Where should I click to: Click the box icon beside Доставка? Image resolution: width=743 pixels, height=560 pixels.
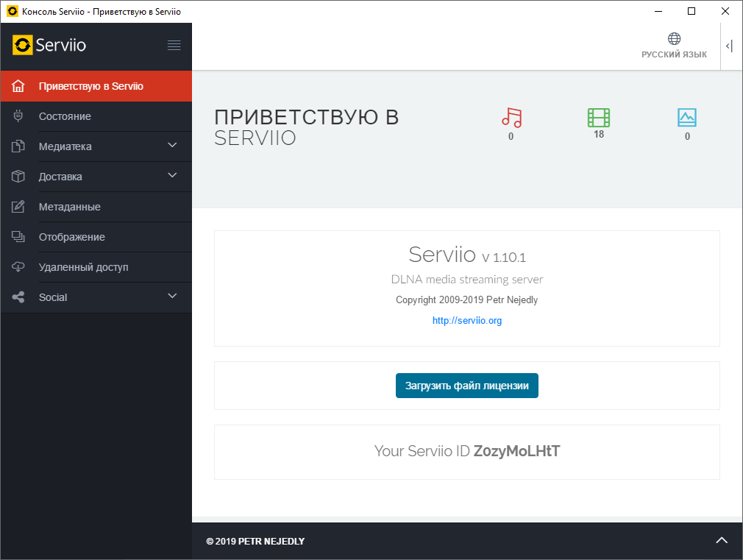[18, 177]
